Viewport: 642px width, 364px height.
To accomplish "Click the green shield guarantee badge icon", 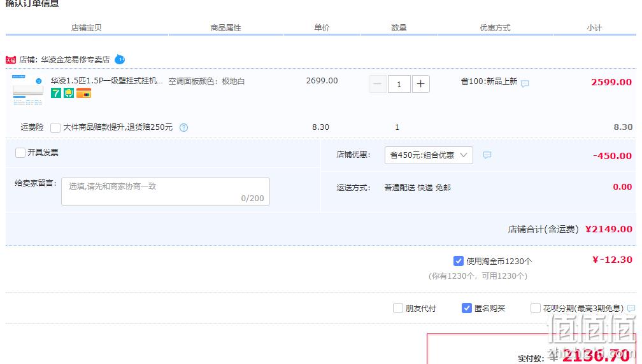I will coord(69,93).
